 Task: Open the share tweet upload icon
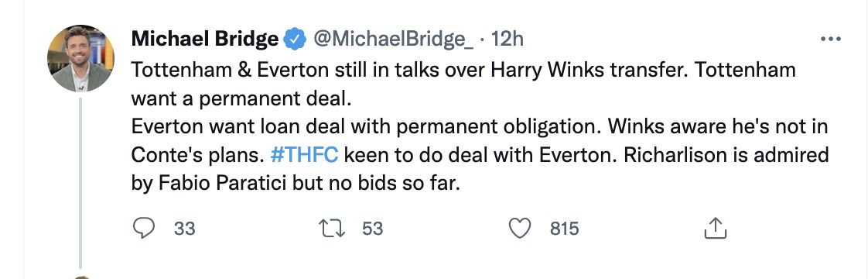pos(715,228)
